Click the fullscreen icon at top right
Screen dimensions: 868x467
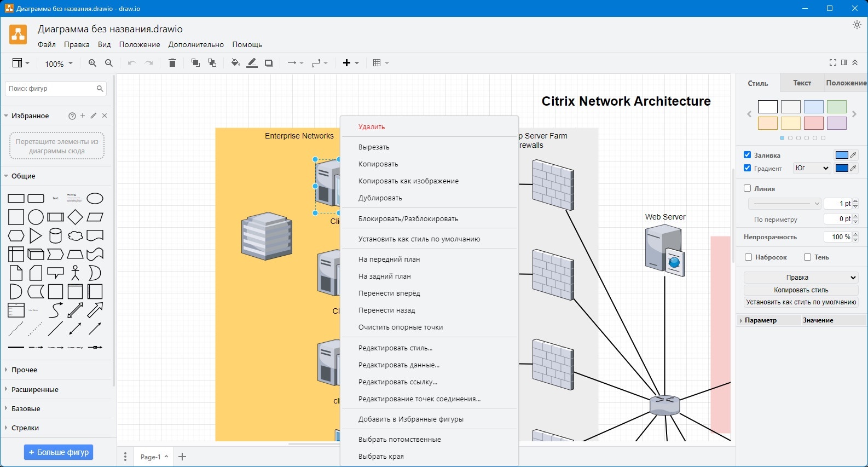click(x=832, y=62)
